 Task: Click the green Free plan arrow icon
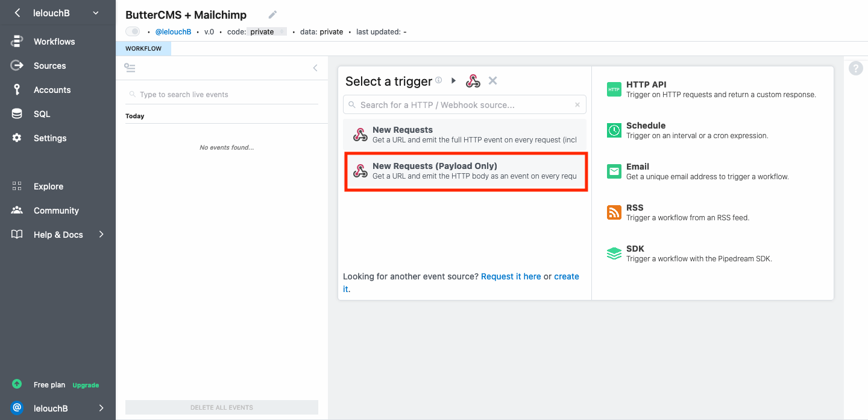click(x=17, y=384)
